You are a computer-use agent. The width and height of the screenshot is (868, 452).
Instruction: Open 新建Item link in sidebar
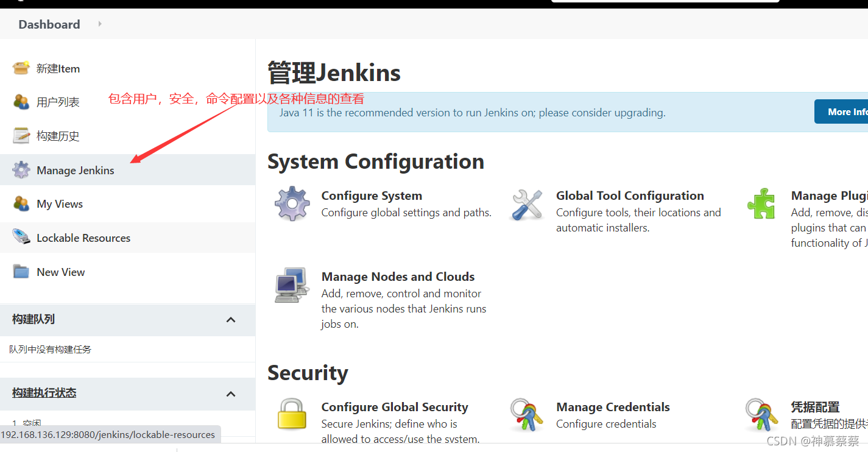coord(58,69)
